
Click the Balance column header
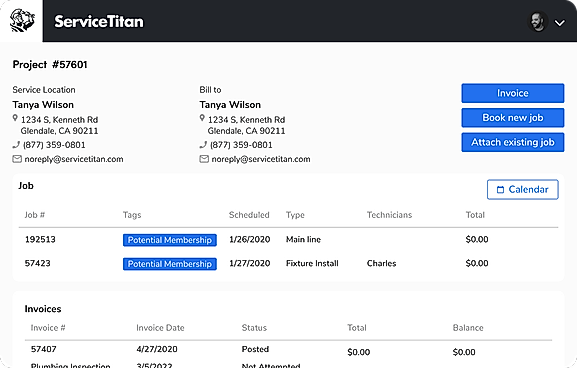point(468,328)
